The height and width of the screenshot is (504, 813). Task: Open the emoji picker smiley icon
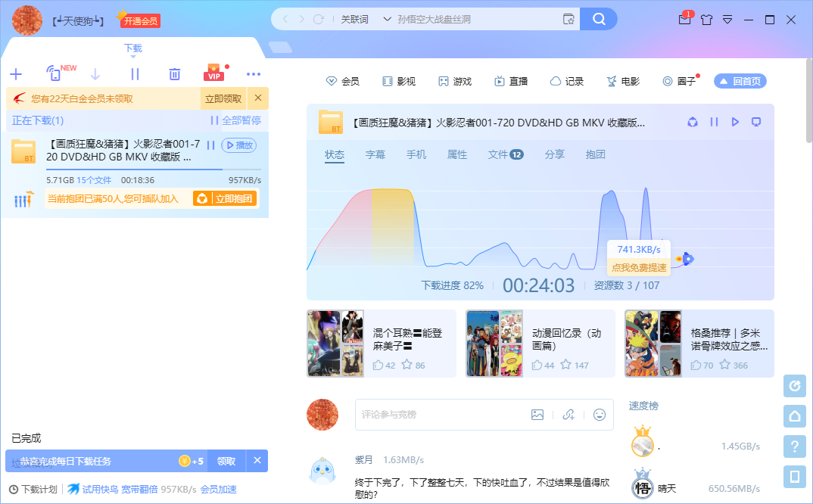600,415
